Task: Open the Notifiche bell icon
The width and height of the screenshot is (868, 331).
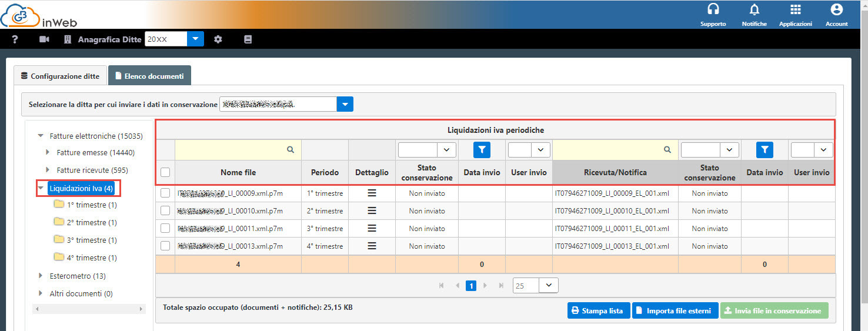Action: 754,10
